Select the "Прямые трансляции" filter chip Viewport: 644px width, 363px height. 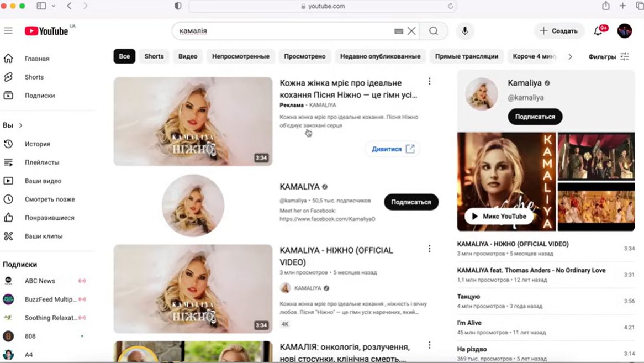pos(466,56)
